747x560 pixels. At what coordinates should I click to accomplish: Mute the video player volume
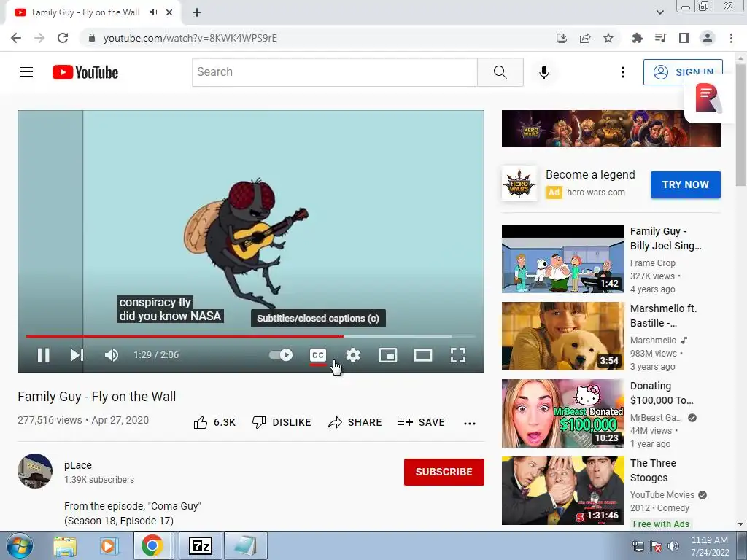tap(112, 355)
